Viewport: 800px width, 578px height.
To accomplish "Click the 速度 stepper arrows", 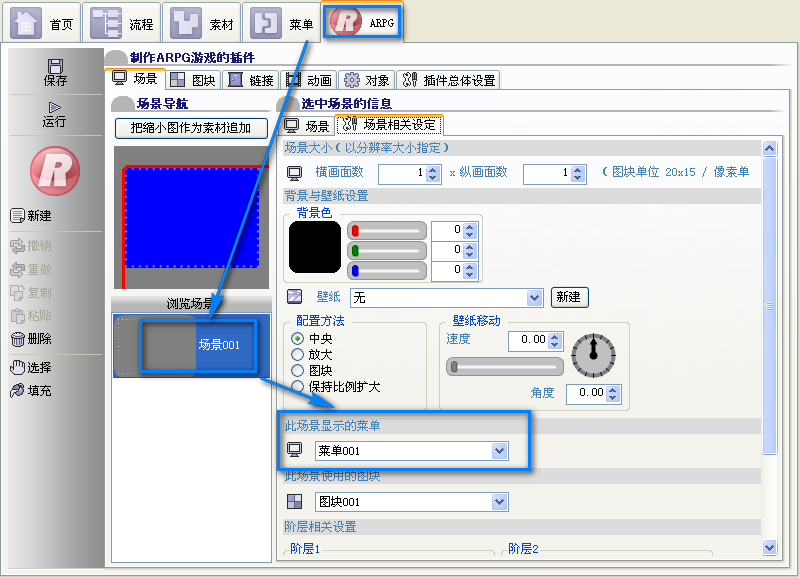I will 555,340.
